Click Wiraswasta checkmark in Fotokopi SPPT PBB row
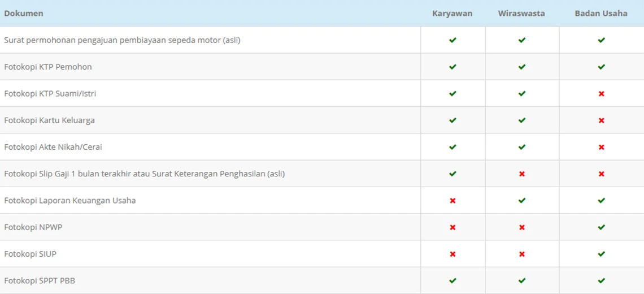This screenshot has width=644, height=294. [x=521, y=281]
